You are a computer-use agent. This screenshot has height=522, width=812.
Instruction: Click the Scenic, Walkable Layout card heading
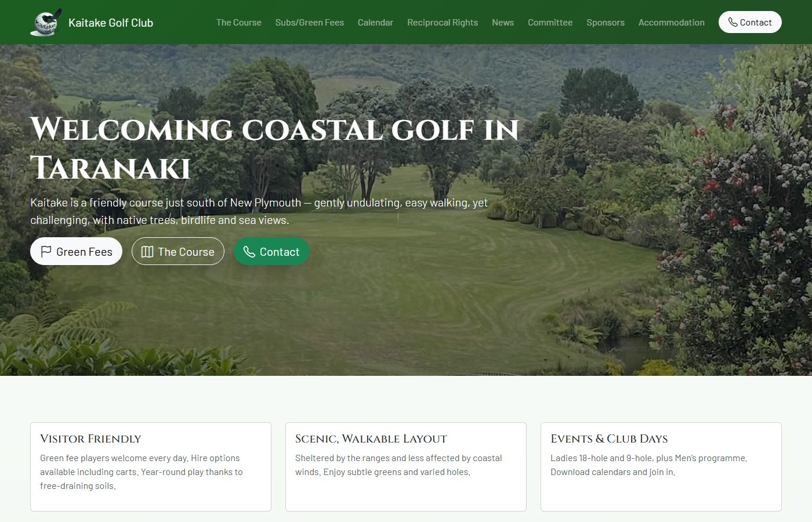coord(371,438)
